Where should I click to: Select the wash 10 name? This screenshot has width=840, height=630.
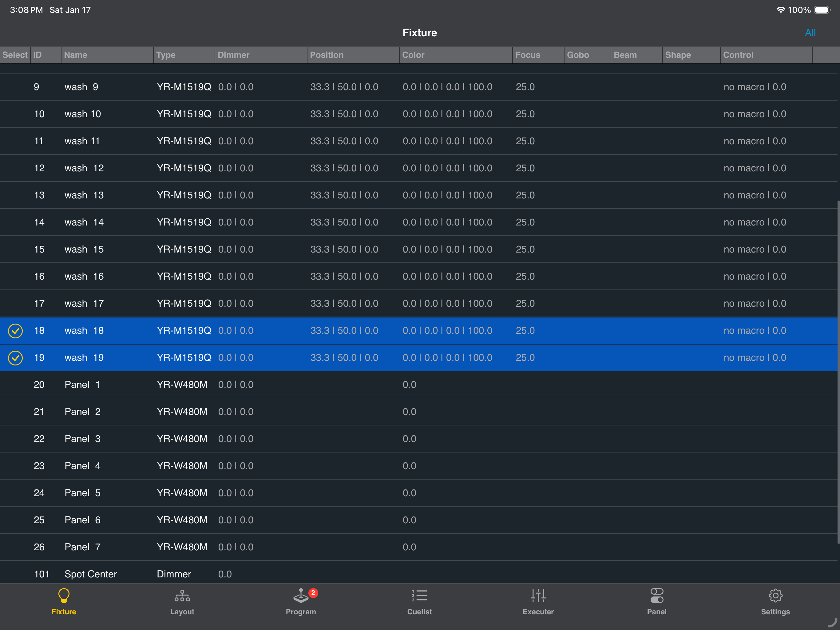pyautogui.click(x=82, y=114)
